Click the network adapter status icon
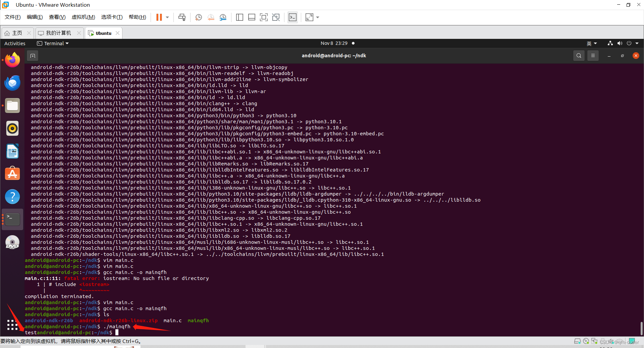The height and width of the screenshot is (348, 644). coord(594,341)
